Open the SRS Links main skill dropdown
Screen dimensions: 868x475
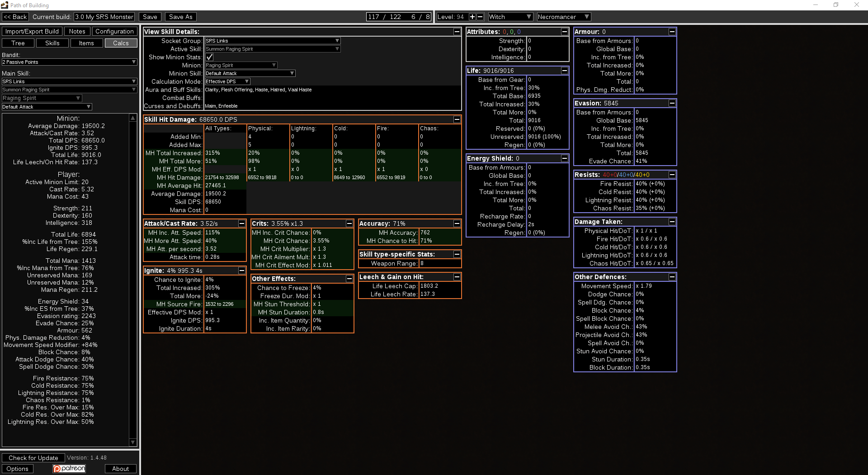point(69,81)
